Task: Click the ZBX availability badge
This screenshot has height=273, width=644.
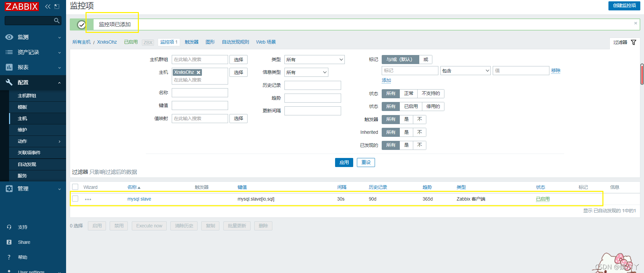Action: click(148, 42)
